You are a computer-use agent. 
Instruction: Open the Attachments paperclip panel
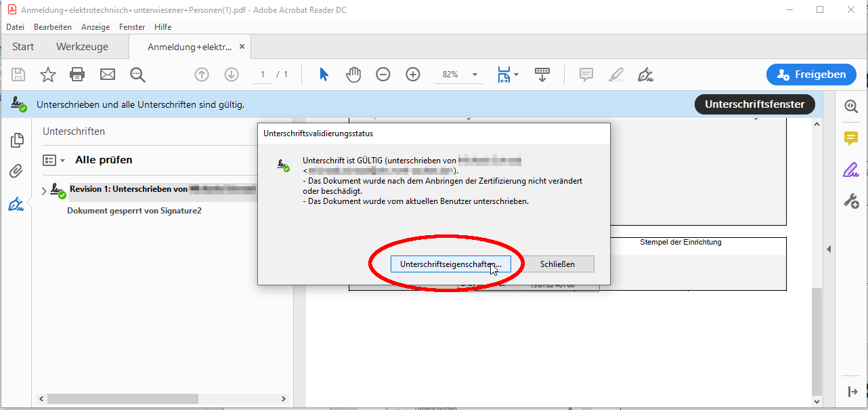[x=17, y=171]
